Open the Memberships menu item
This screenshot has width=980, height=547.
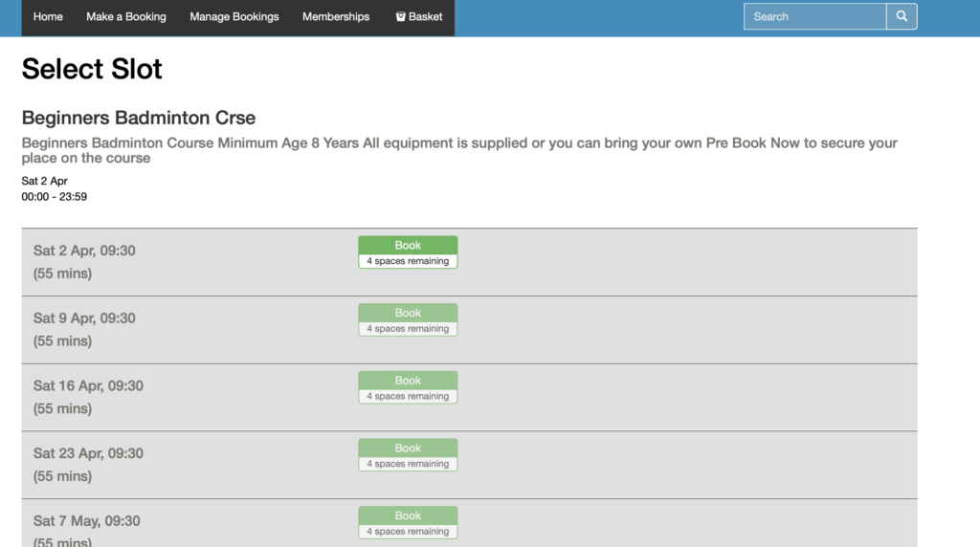(x=336, y=17)
